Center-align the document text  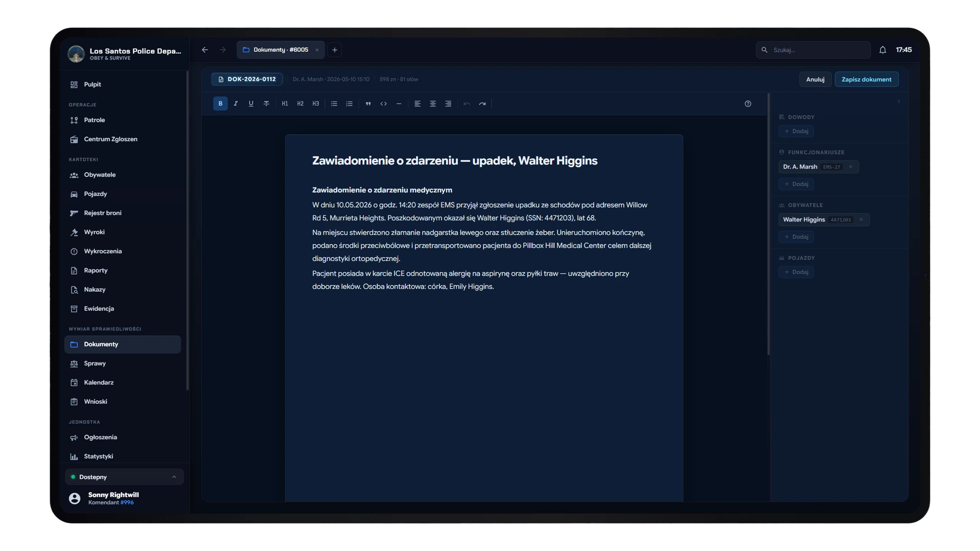[433, 103]
